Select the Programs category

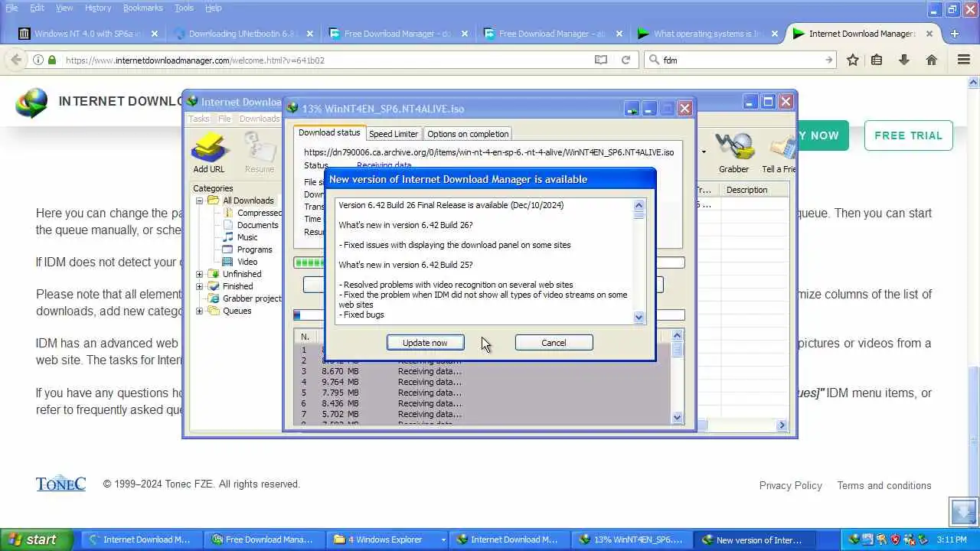[254, 249]
